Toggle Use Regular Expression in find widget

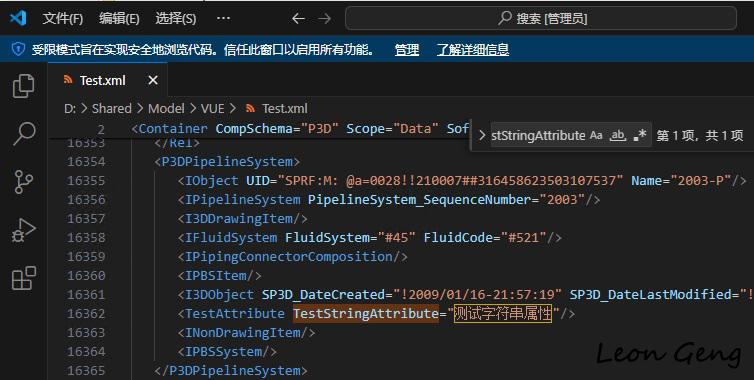(x=640, y=136)
